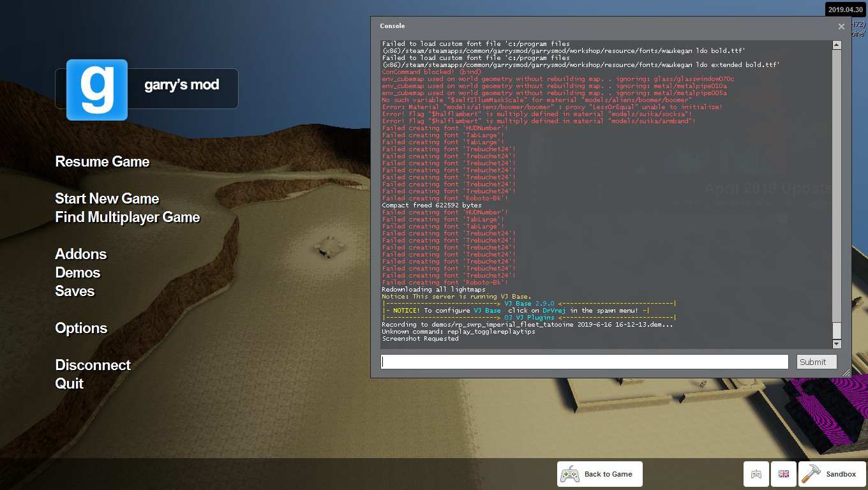The width and height of the screenshot is (868, 490).
Task: Select Resume Game
Action: tap(102, 161)
